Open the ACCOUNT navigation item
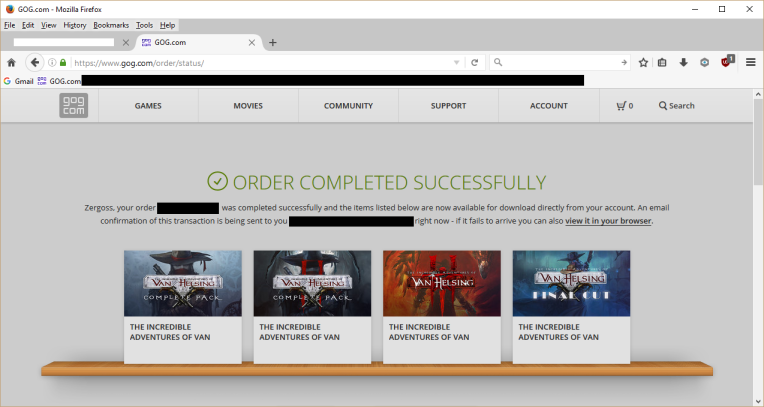The height and width of the screenshot is (407, 764). click(549, 106)
